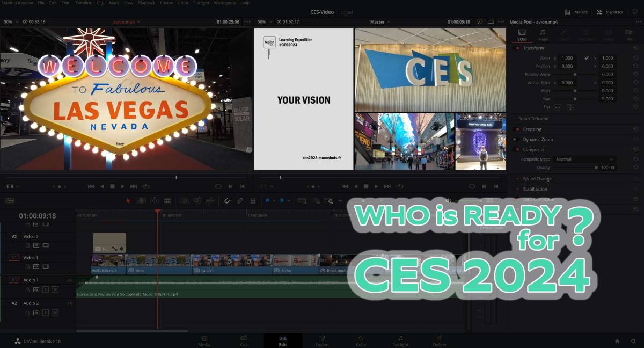This screenshot has width=644, height=348.
Task: Click the Opacity slider handle
Action: coord(596,168)
